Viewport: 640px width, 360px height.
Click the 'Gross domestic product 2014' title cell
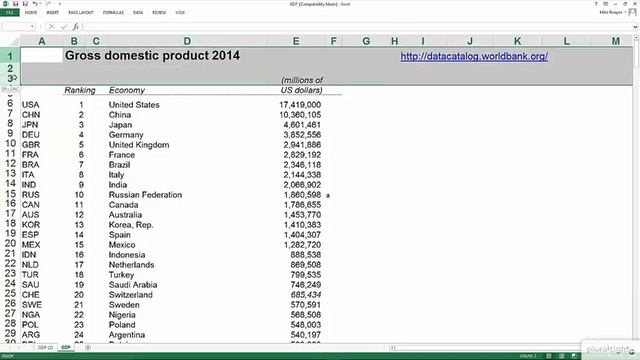[x=152, y=56]
